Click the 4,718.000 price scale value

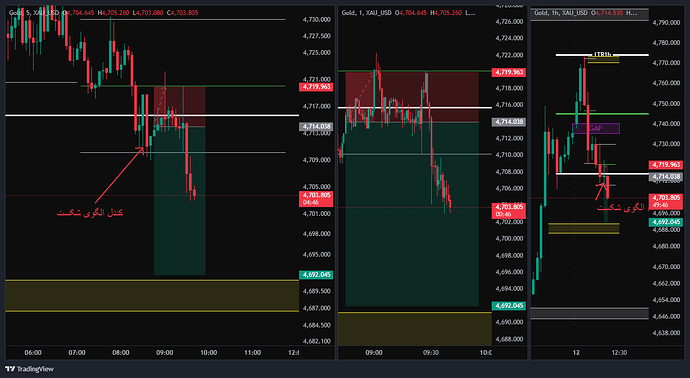[510, 88]
